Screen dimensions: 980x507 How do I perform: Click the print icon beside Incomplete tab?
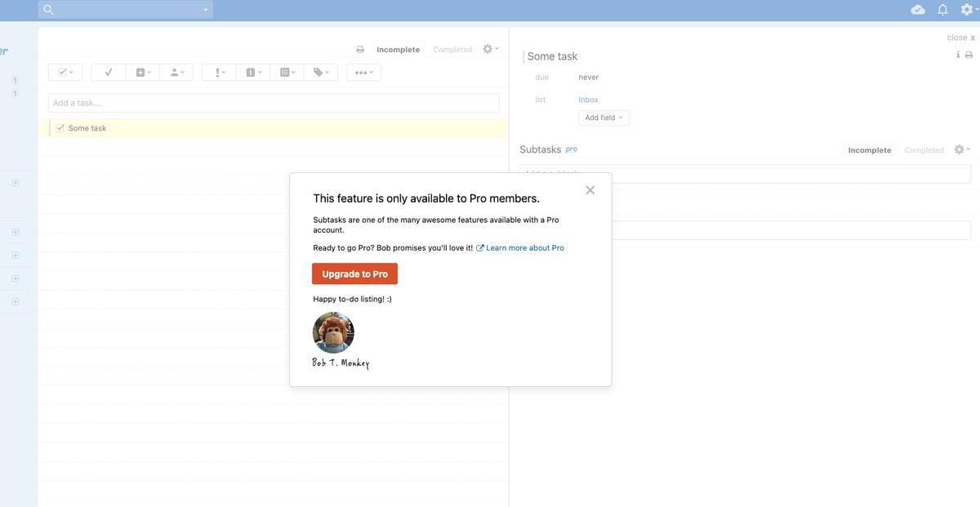click(x=360, y=50)
